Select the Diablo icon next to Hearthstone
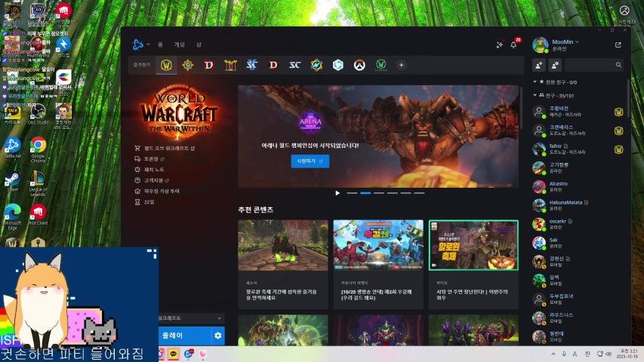644x362 pixels. tap(209, 66)
